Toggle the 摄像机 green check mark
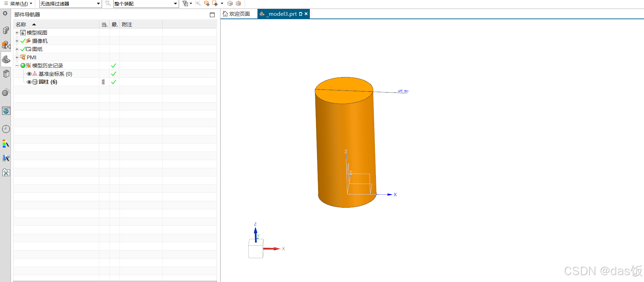This screenshot has width=644, height=282. click(x=23, y=41)
